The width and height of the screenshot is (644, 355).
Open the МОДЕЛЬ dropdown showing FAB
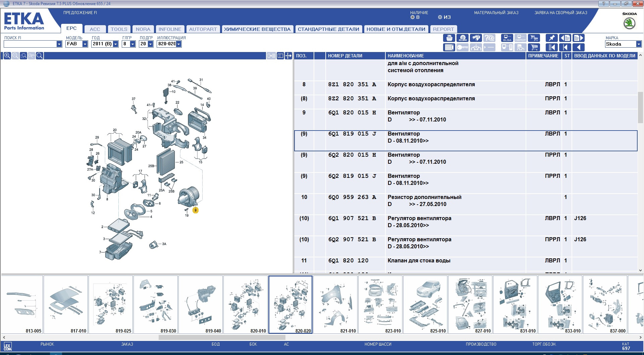coord(85,44)
